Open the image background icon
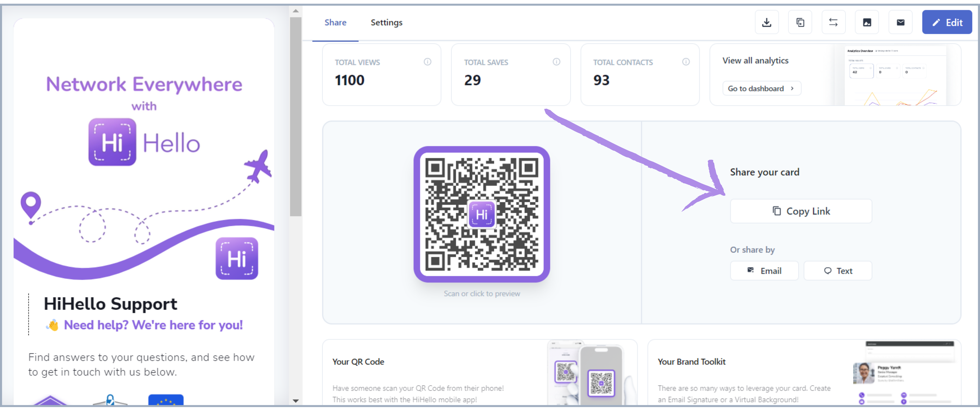The image size is (980, 410). (x=867, y=22)
